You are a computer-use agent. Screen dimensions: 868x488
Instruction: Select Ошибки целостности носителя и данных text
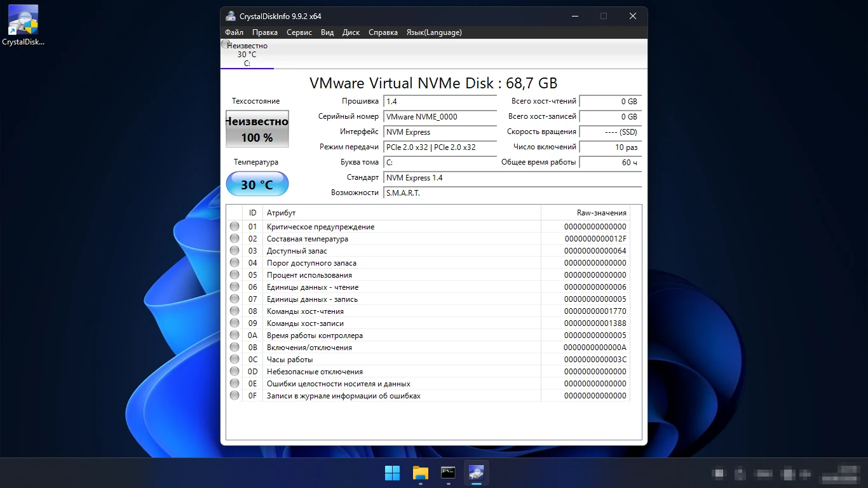click(x=339, y=384)
